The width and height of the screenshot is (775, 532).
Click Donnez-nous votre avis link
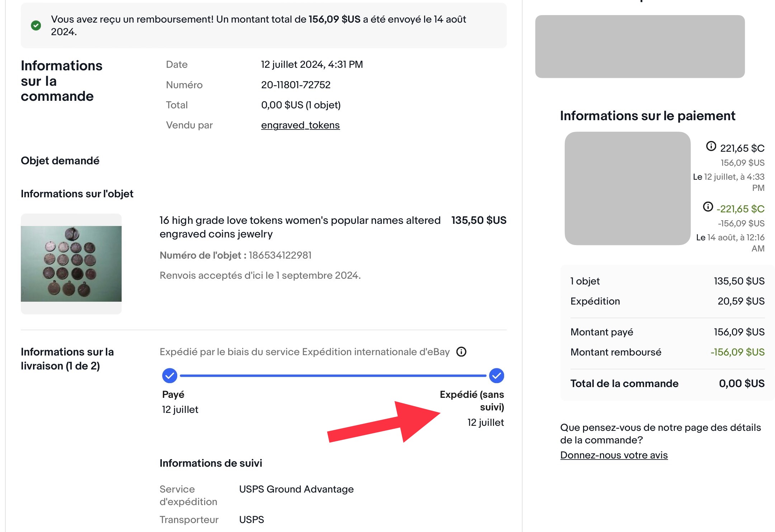click(x=614, y=455)
